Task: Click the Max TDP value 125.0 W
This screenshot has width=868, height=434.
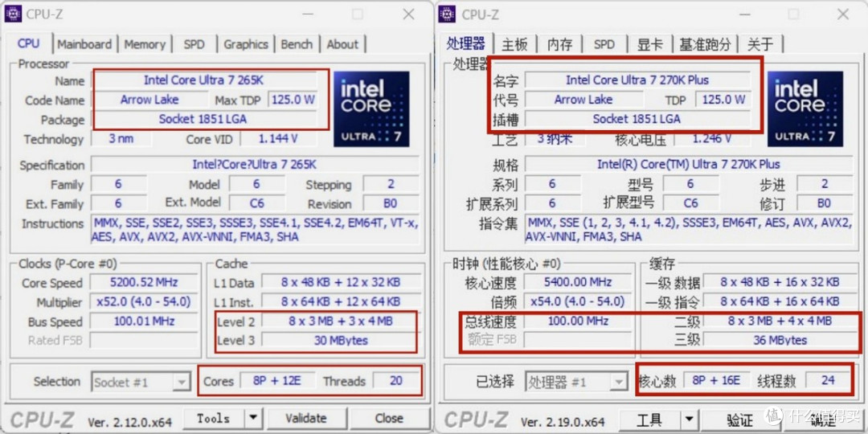Action: [x=293, y=100]
